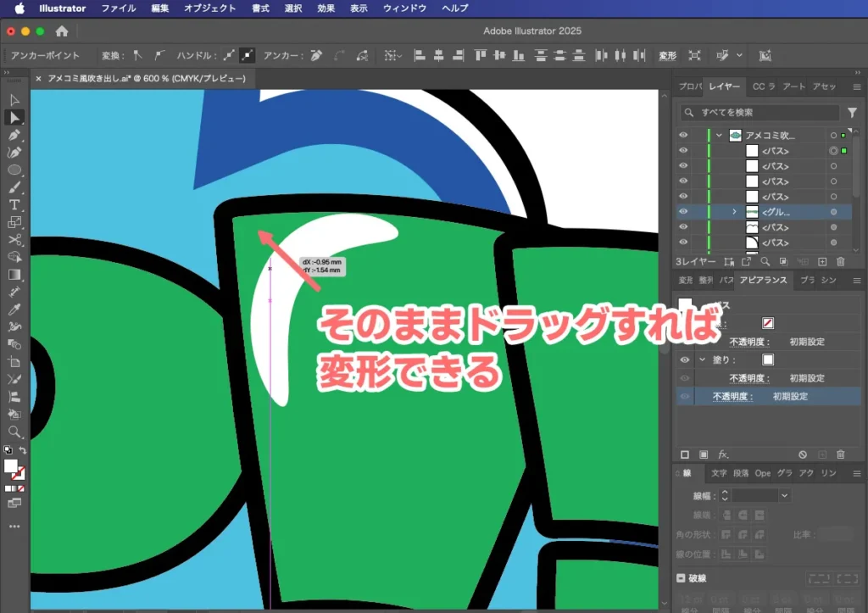Toggle visibility of topmost パス layer
Viewport: 868px width, 613px height.
tap(683, 150)
